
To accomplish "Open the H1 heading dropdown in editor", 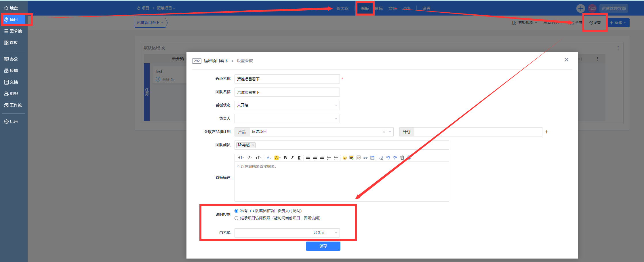I will (x=241, y=158).
